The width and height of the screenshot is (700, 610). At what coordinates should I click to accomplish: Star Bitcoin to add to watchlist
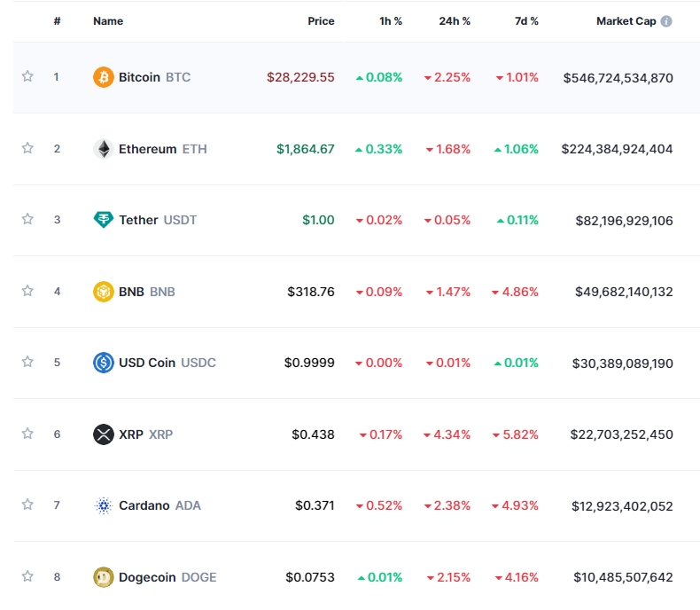tap(27, 77)
